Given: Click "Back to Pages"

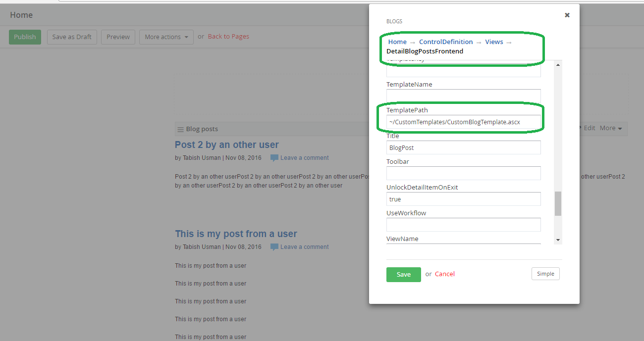Looking at the screenshot, I should 228,36.
